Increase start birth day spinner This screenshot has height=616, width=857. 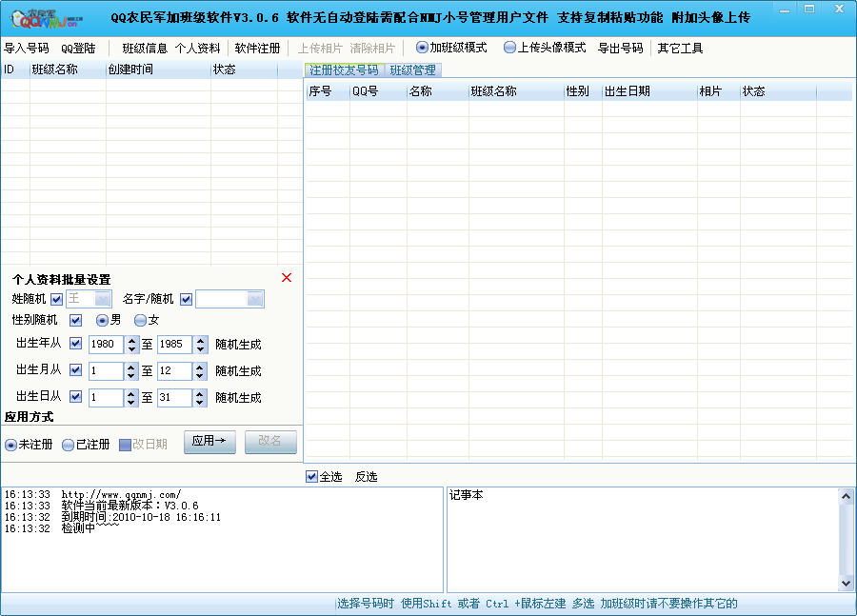pyautogui.click(x=131, y=393)
